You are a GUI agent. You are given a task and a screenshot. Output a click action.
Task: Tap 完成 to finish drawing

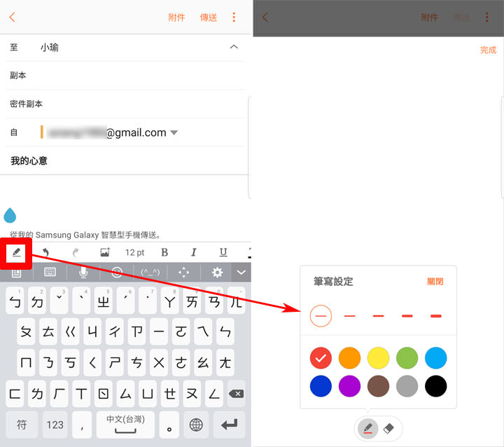pyautogui.click(x=488, y=50)
